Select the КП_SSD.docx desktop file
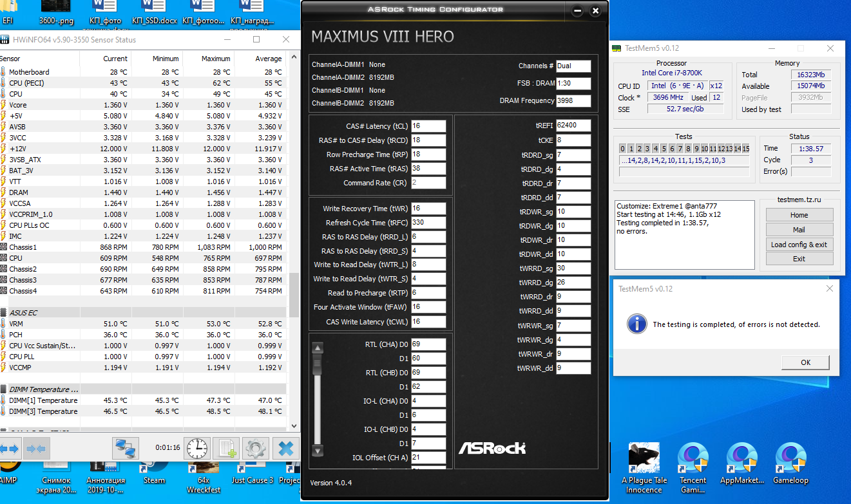851x504 pixels. pyautogui.click(x=155, y=13)
